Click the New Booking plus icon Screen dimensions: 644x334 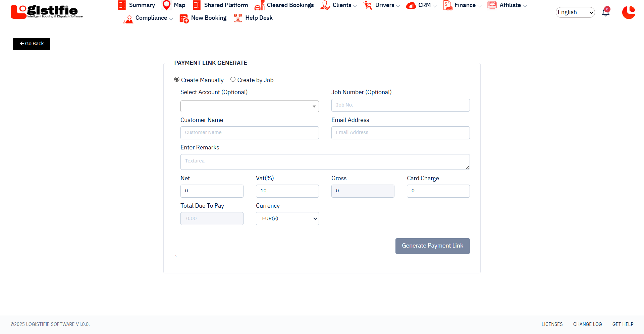coord(184,18)
